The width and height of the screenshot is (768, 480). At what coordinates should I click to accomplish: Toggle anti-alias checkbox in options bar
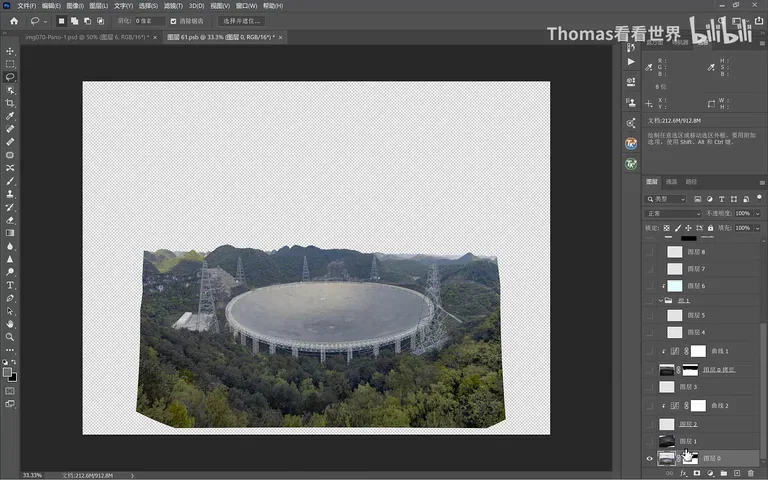[x=173, y=21]
